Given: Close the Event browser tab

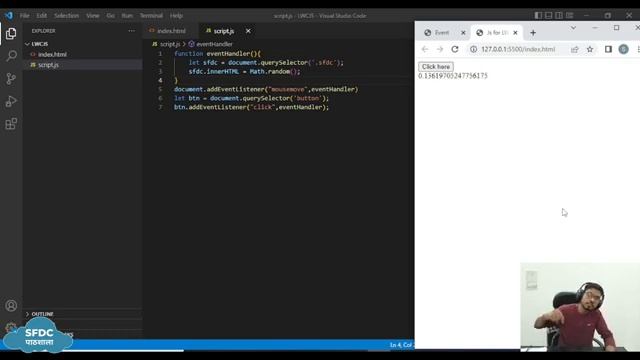Looking at the screenshot, I should pos(463,33).
